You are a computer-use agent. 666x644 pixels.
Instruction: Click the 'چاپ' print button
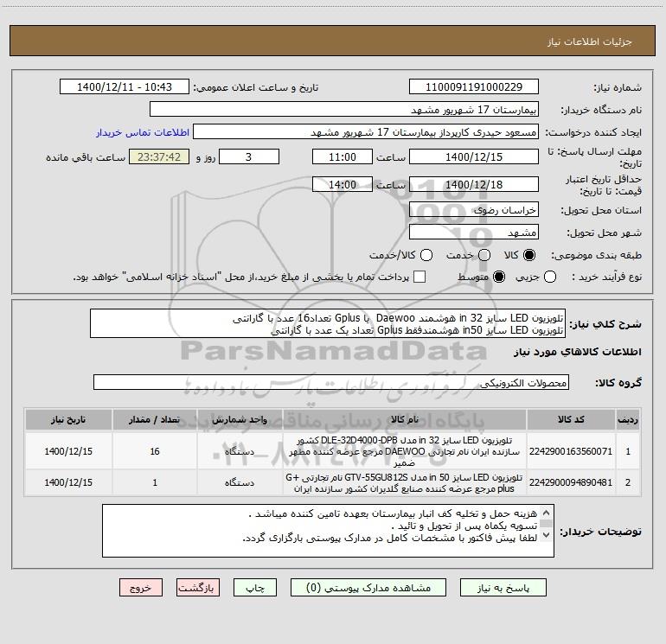point(255,588)
